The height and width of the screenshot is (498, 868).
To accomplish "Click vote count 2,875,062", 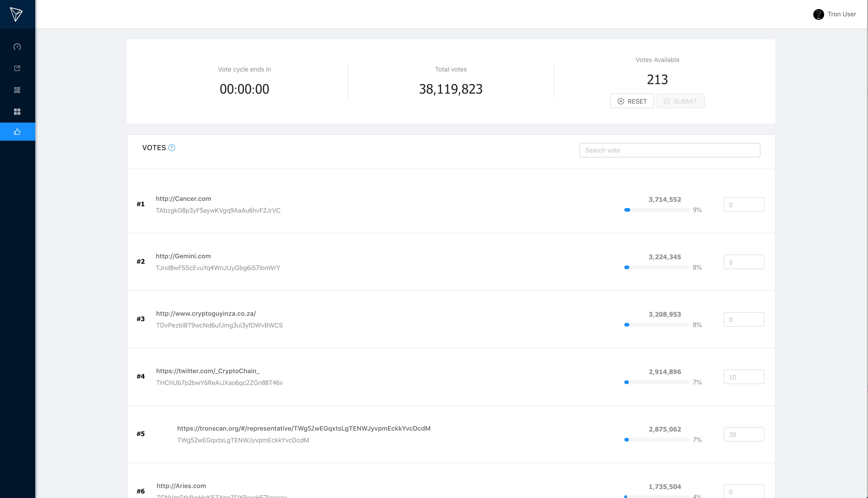I will pos(665,429).
